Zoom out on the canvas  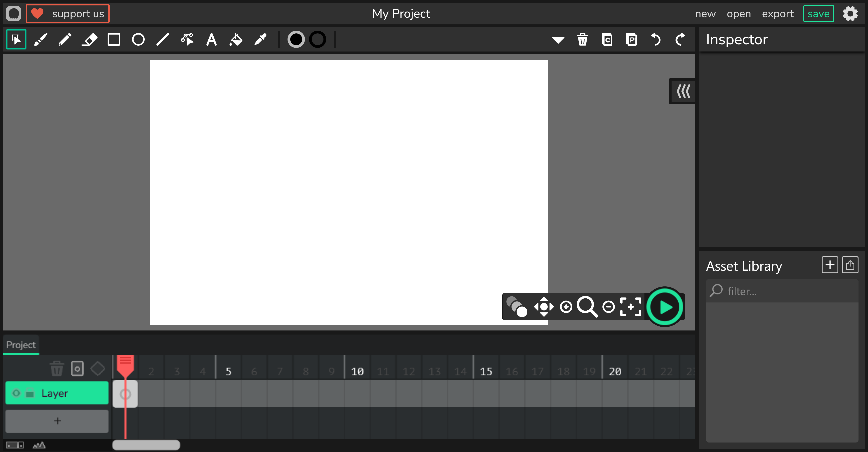[609, 307]
